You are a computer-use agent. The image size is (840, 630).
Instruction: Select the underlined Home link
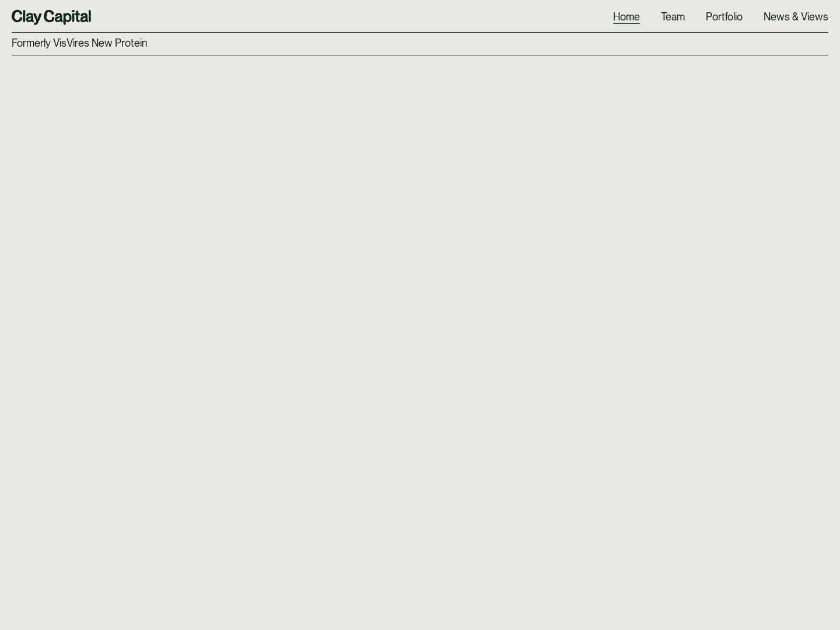point(626,17)
